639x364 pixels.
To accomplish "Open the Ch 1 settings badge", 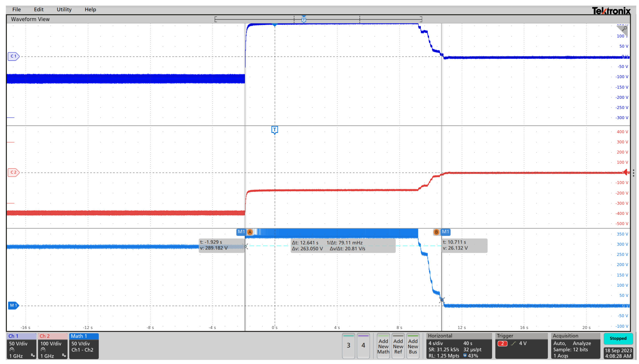I will (21, 346).
